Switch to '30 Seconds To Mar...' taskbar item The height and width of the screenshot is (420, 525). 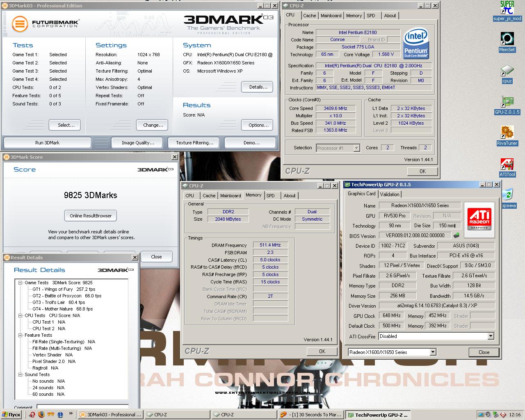pyautogui.click(x=311, y=415)
